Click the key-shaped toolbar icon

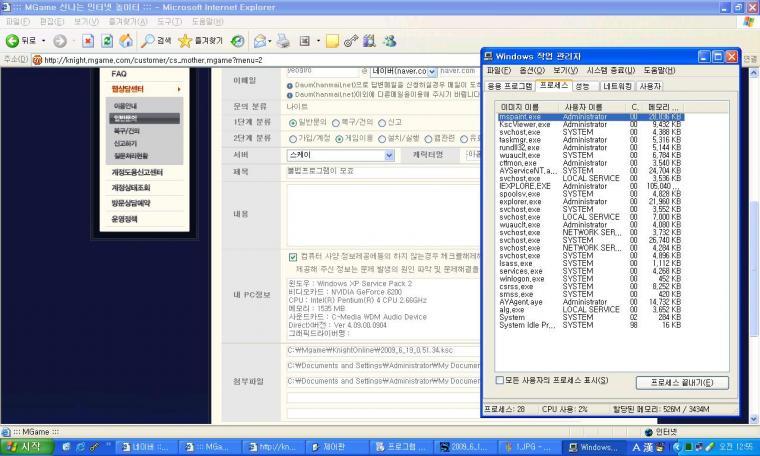point(350,41)
